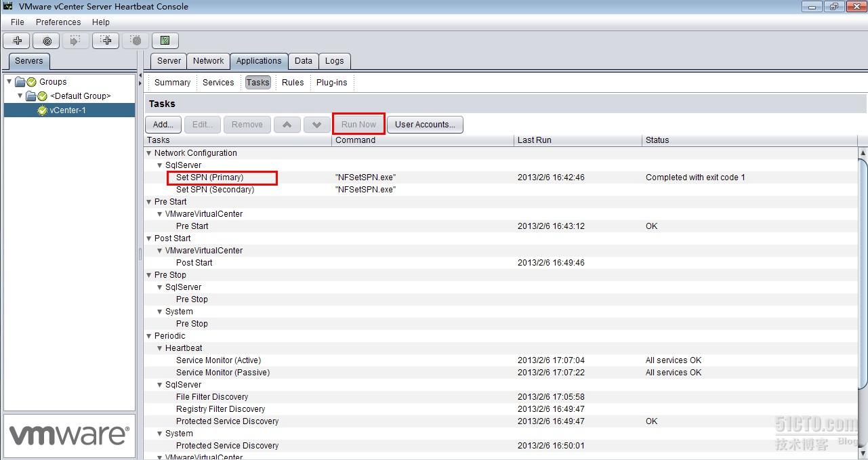Click the Status column header
Viewport: 868px width, 460px height.
pos(750,140)
